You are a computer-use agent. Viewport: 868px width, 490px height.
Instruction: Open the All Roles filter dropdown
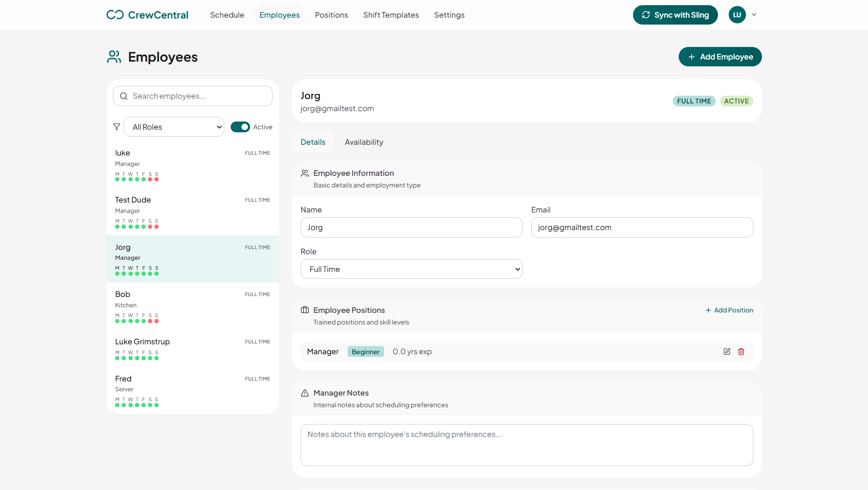pyautogui.click(x=174, y=127)
